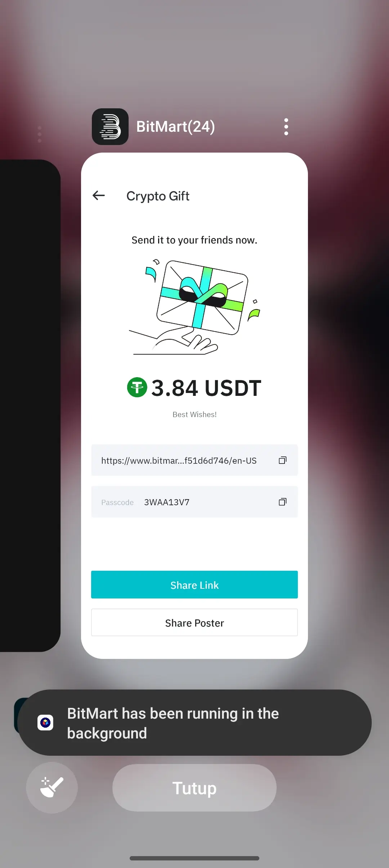Image resolution: width=389 pixels, height=868 pixels.
Task: Copy the gift link URL
Action: tap(283, 460)
